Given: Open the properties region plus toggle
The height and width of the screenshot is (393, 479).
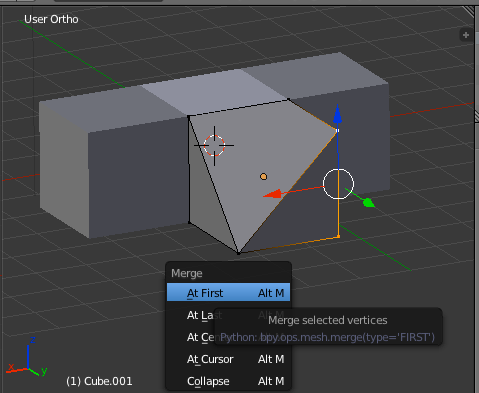Looking at the screenshot, I should [x=466, y=35].
